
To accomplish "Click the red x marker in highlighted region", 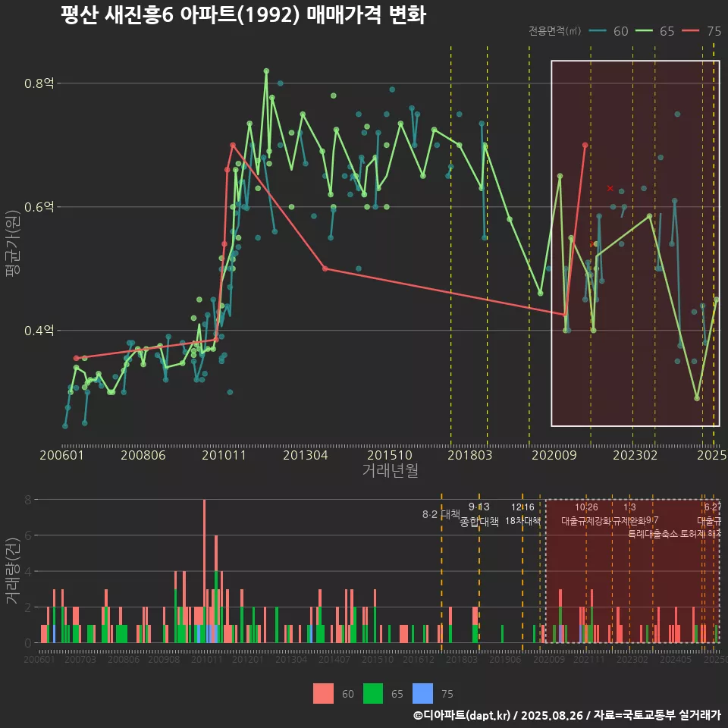I will point(610,188).
